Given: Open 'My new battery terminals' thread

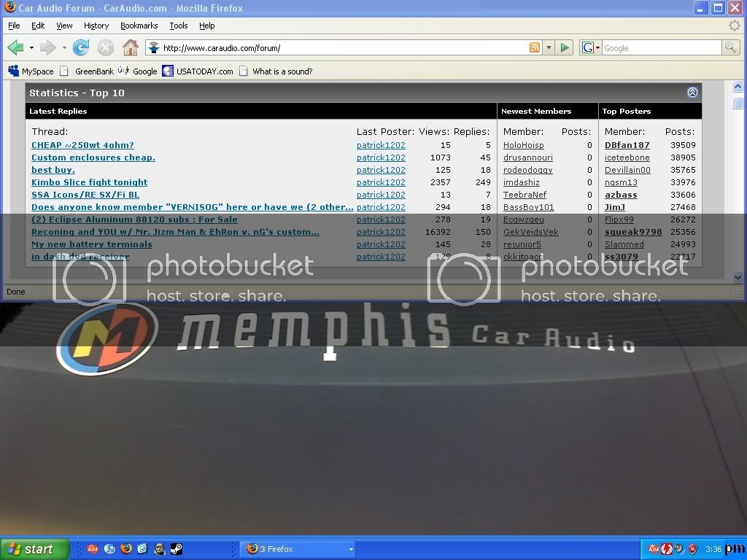Looking at the screenshot, I should pyautogui.click(x=92, y=244).
